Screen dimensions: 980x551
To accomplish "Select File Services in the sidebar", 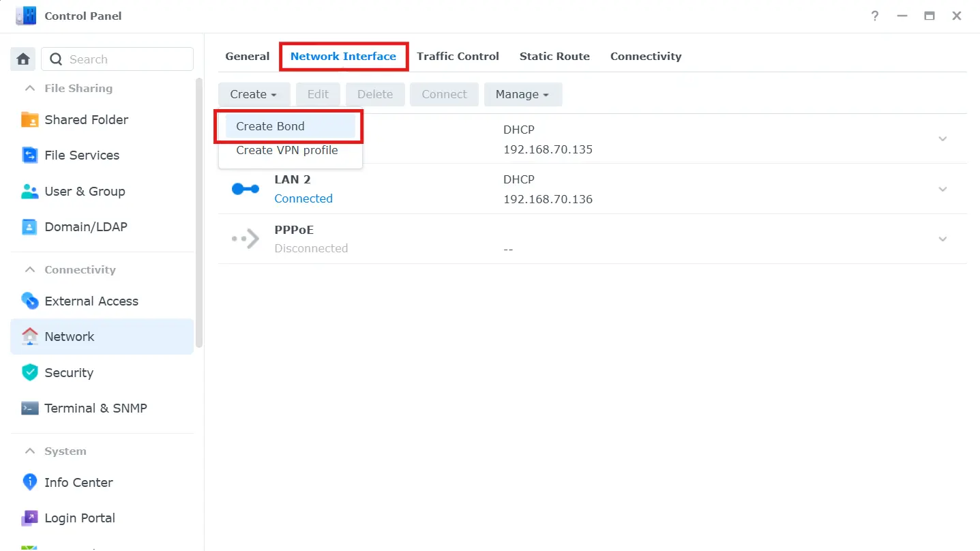I will click(81, 155).
